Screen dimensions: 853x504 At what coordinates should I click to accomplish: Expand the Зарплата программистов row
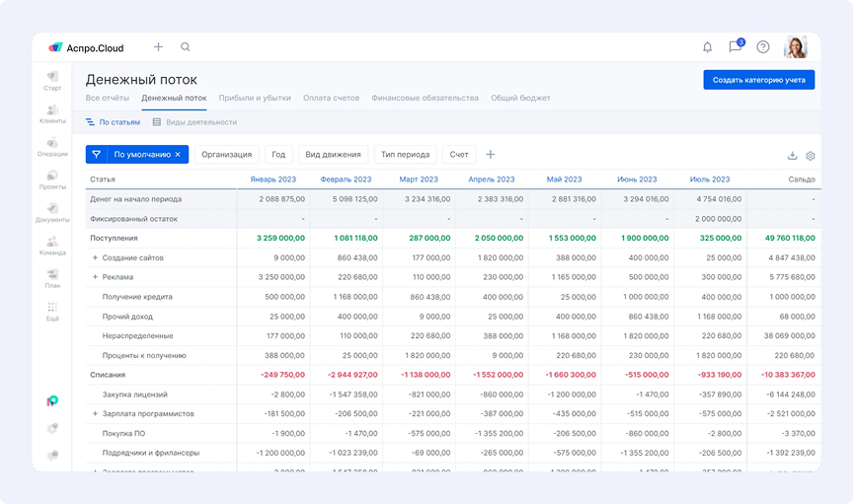(95, 413)
